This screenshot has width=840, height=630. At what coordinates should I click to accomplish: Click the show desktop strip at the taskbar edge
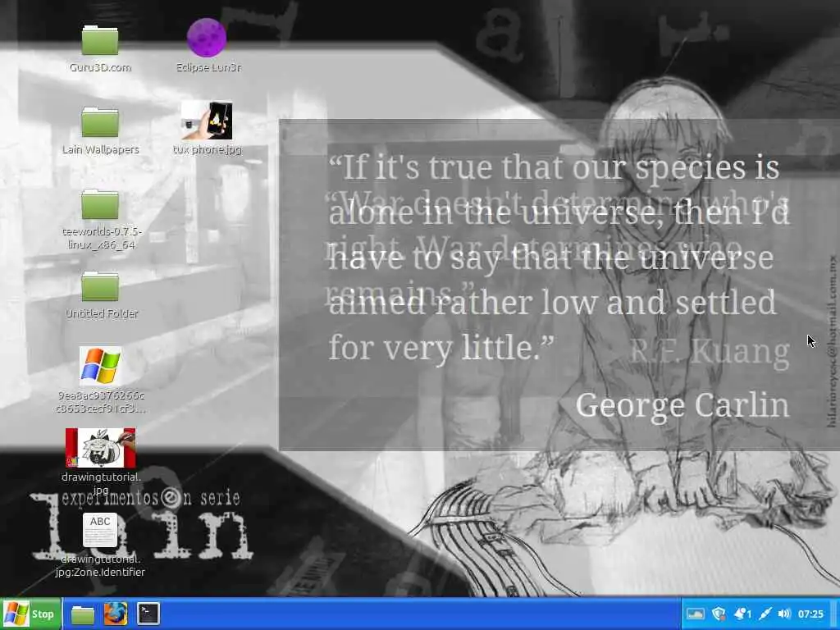pos(835,614)
